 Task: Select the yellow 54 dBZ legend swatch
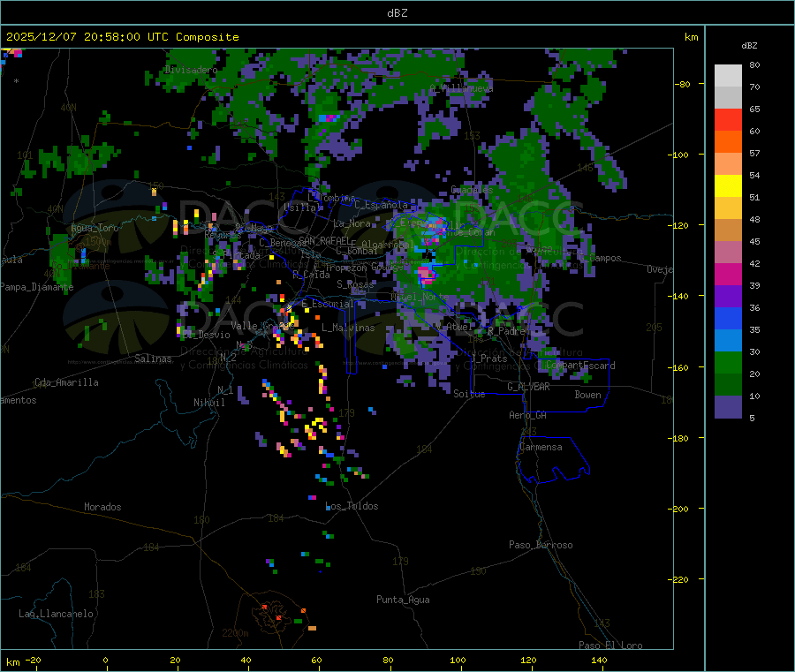pos(728,186)
